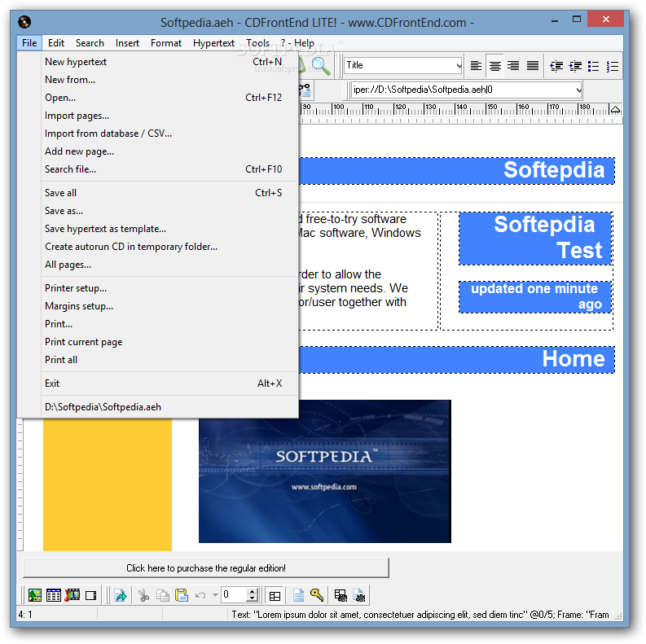The width and height of the screenshot is (646, 644).
Task: Click the blue Home heading frame
Action: (456, 360)
